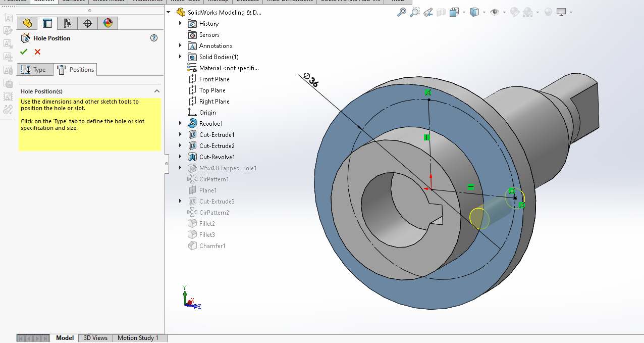
Task: Select the Front Plane tree item
Action: click(214, 79)
